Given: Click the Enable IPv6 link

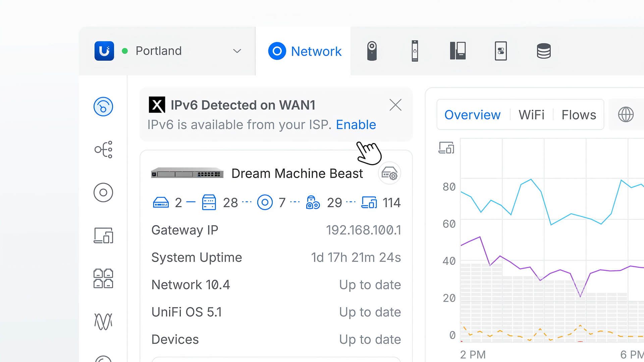Looking at the screenshot, I should pyautogui.click(x=356, y=125).
